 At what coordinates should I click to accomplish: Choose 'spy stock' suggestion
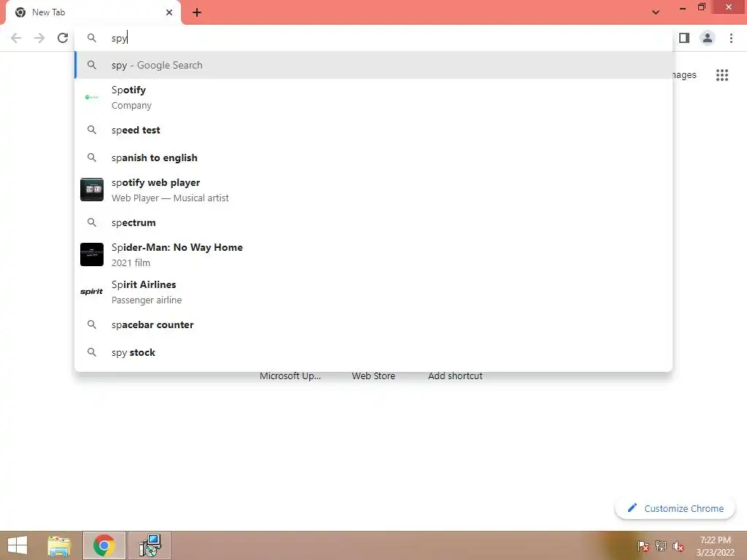(373, 352)
